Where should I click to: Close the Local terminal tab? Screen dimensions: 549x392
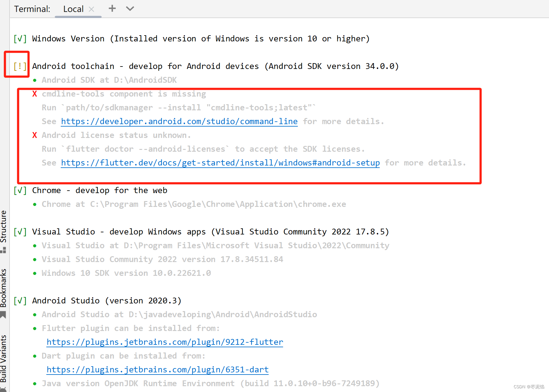coord(91,9)
